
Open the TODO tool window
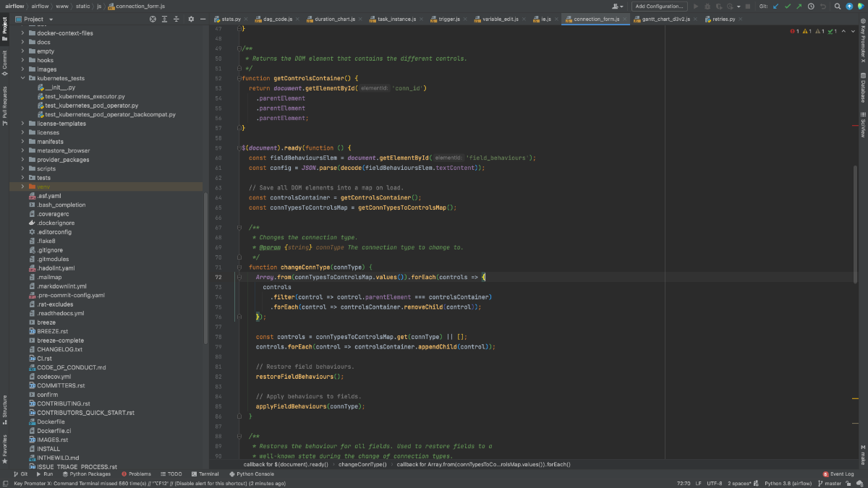[x=171, y=474]
